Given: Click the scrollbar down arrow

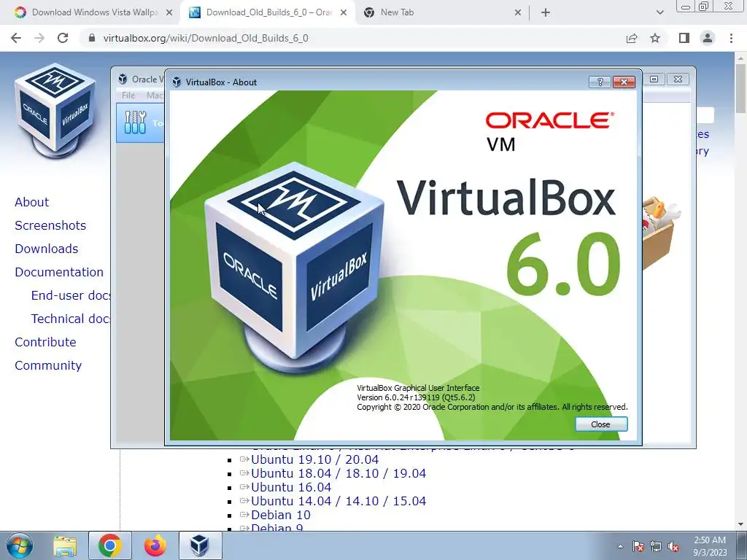Looking at the screenshot, I should click(741, 524).
